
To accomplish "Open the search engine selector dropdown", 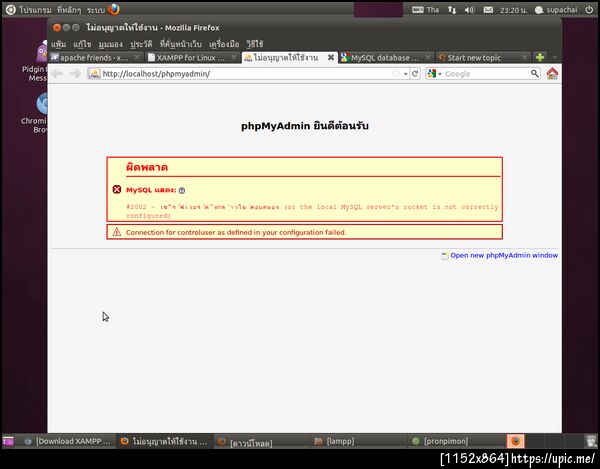I will [x=434, y=73].
